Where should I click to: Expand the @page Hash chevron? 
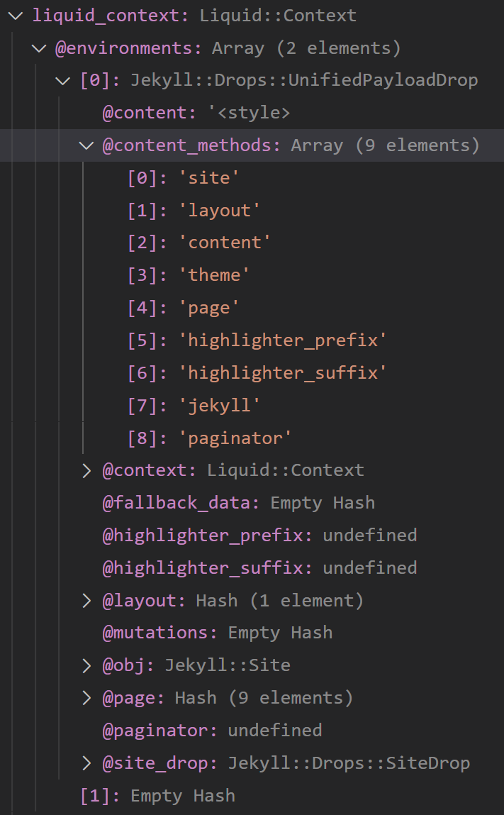click(x=87, y=698)
